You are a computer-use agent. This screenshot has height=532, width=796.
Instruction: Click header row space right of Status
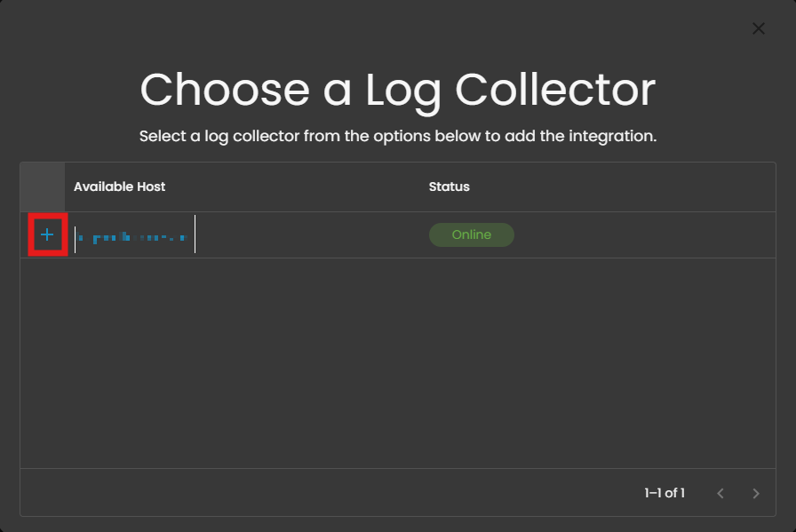click(x=622, y=187)
